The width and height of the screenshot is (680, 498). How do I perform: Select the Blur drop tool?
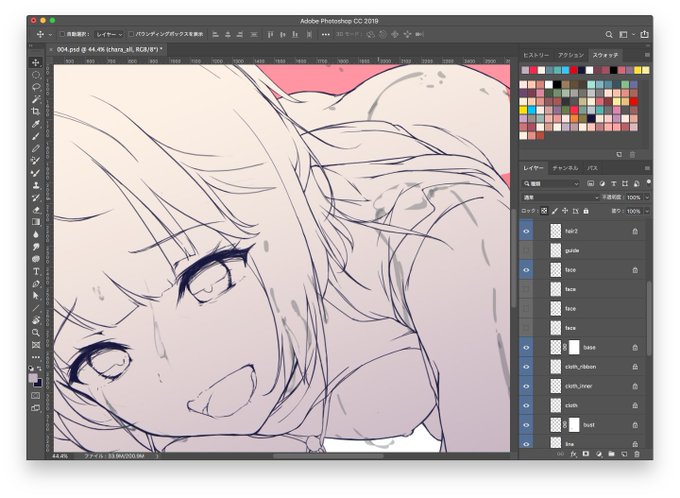(x=36, y=234)
